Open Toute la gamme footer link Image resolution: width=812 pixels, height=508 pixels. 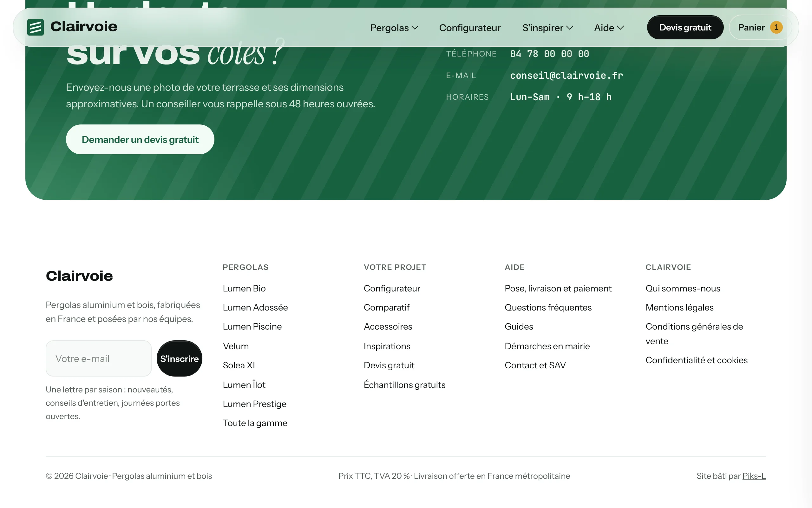pyautogui.click(x=255, y=423)
